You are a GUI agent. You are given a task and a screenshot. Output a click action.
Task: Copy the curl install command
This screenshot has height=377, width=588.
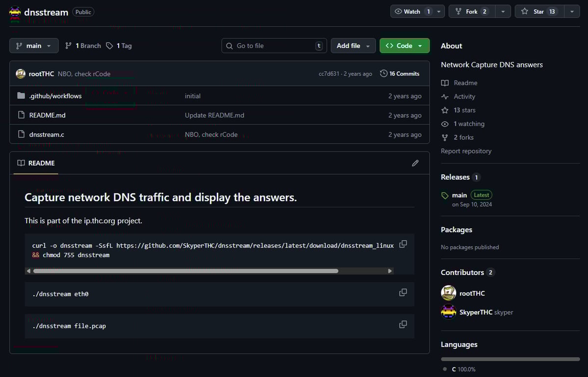(x=403, y=244)
